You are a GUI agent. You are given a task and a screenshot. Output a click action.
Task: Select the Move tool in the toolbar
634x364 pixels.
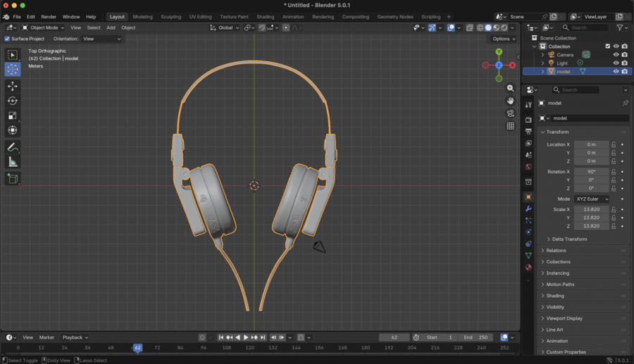tap(13, 86)
